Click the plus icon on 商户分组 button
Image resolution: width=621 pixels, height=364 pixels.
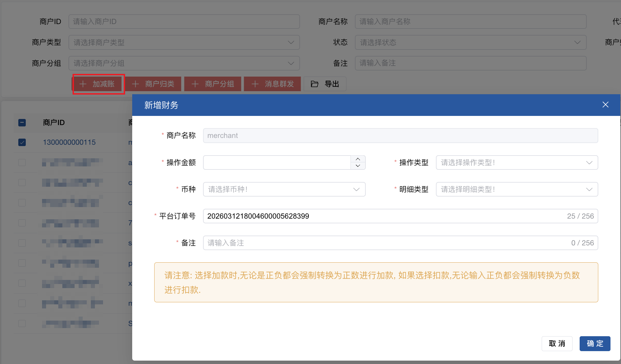(195, 84)
